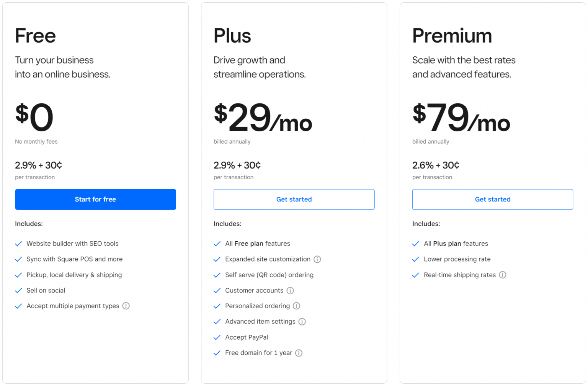Select the Free plan heading

[x=35, y=36]
